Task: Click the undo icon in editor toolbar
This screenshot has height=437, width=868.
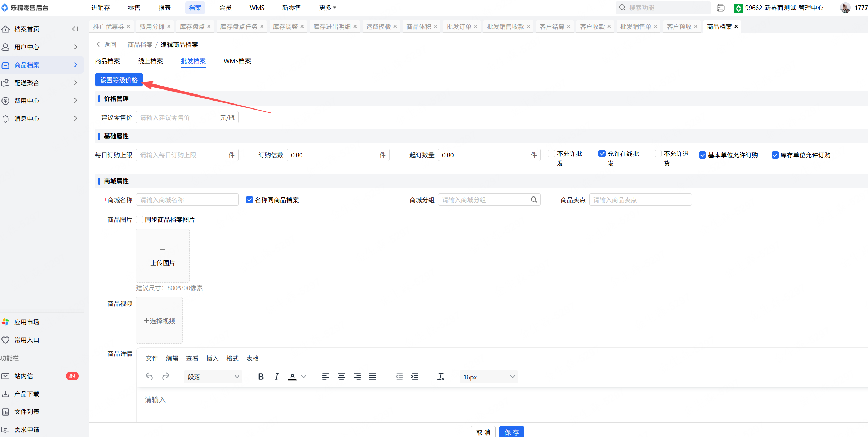Action: click(149, 377)
